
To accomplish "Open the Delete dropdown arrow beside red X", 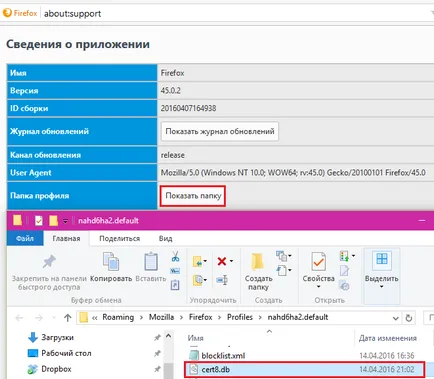I will (231, 261).
